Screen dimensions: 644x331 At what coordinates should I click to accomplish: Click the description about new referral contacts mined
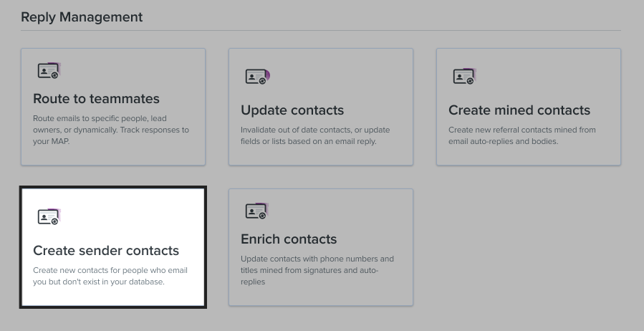522,135
